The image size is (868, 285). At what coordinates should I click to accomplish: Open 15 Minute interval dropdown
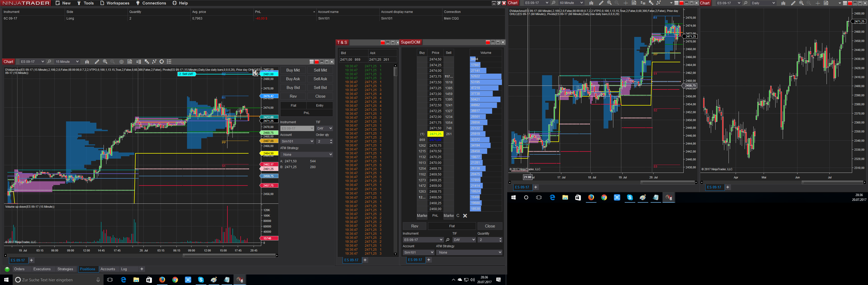67,61
